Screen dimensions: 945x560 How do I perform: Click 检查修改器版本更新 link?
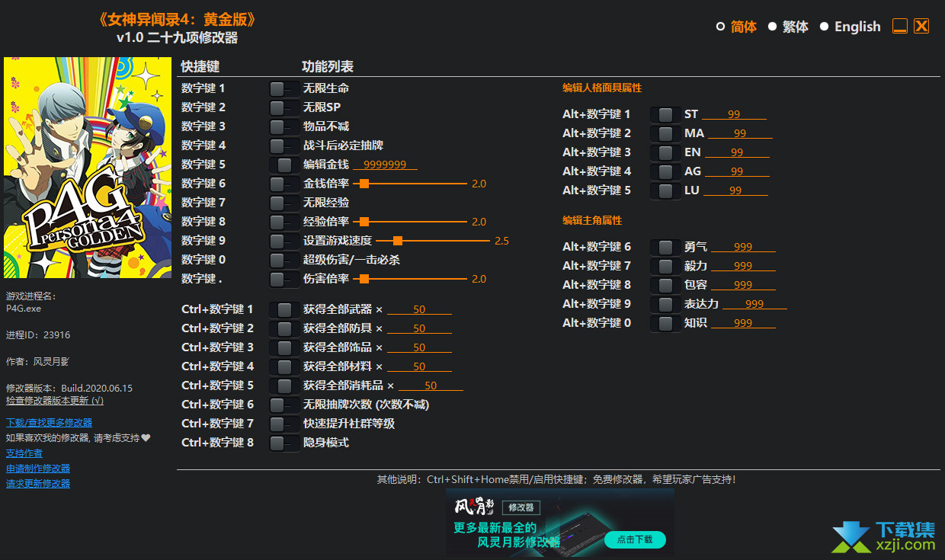(55, 400)
